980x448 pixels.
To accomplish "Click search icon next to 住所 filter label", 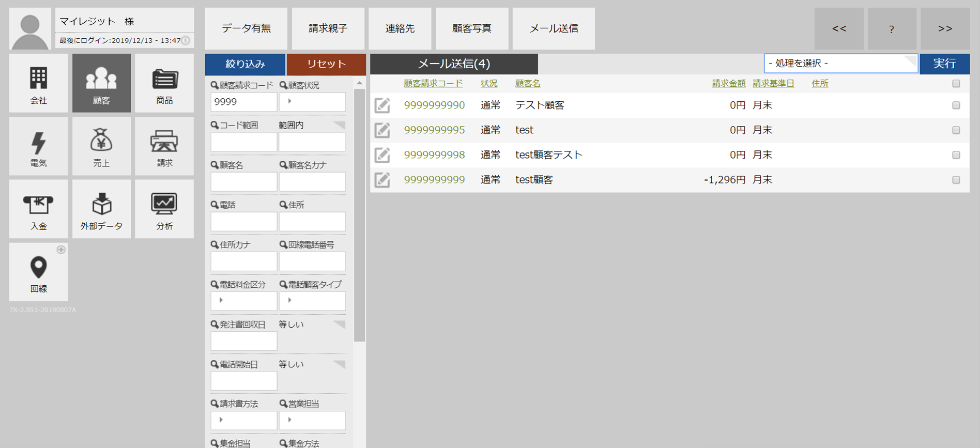I will (283, 205).
